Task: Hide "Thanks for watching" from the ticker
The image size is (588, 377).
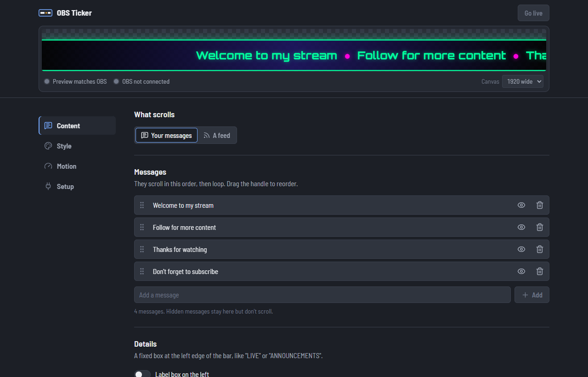Action: 521,249
